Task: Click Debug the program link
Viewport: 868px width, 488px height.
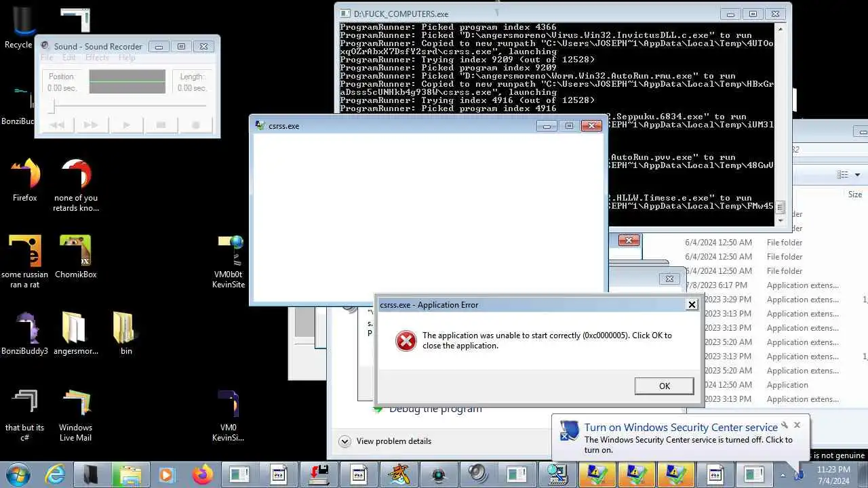Action: tap(435, 409)
